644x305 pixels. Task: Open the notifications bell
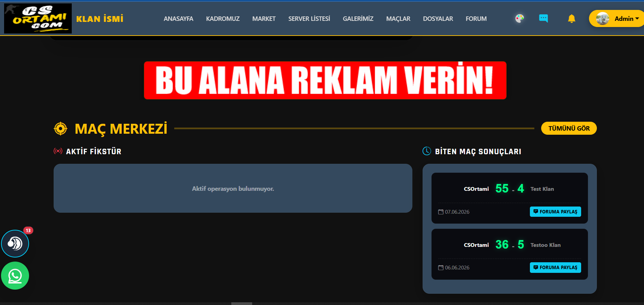(572, 18)
